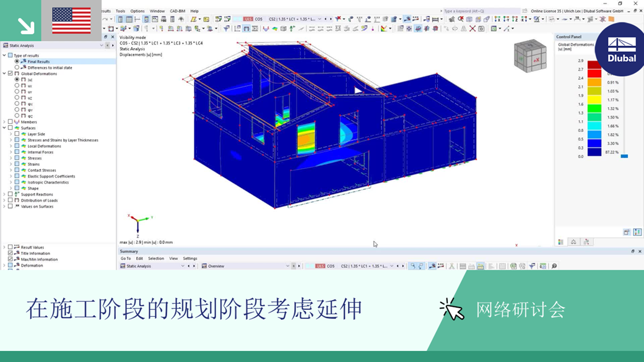Open Go To menu in Summary panel
This screenshot has width=644, height=362.
pyautogui.click(x=126, y=259)
